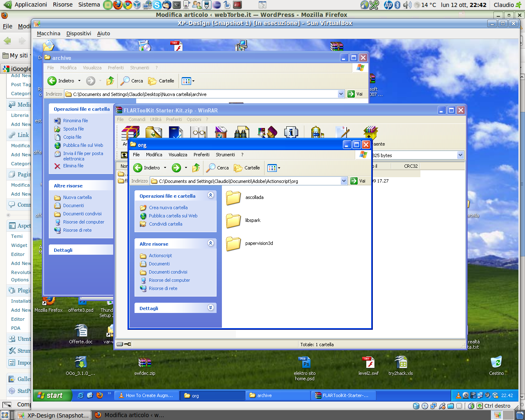Click WinRAR Add archive toolbar icon
Viewport: 525px width, 420px height.
130,133
